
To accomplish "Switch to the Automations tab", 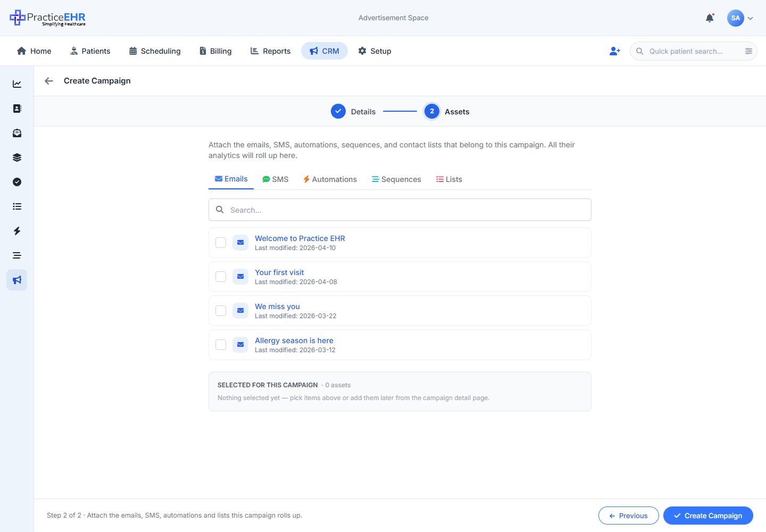I will point(330,179).
